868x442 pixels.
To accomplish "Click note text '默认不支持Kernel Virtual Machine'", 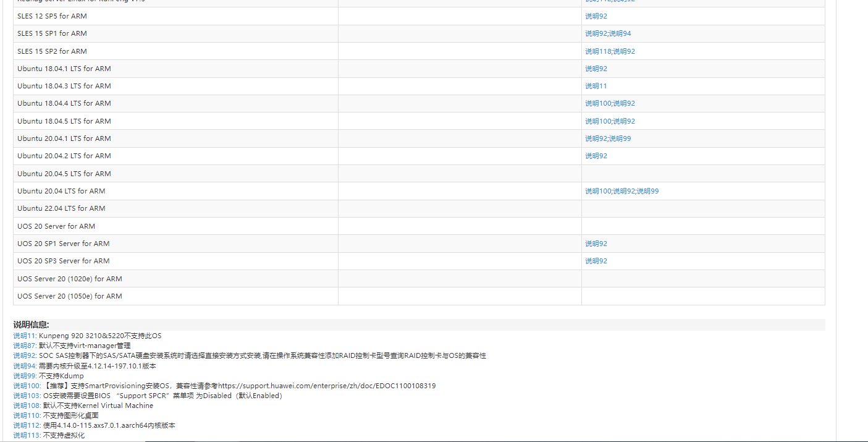I will (98, 406).
